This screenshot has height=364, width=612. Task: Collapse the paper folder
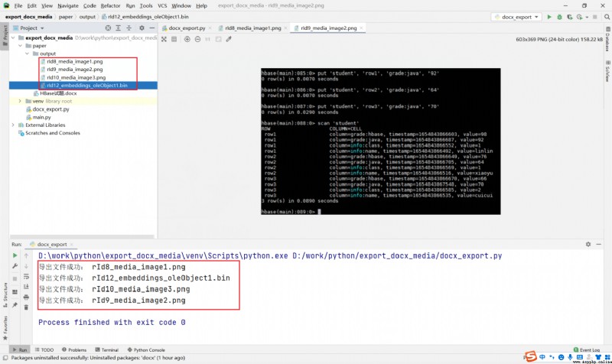point(21,46)
